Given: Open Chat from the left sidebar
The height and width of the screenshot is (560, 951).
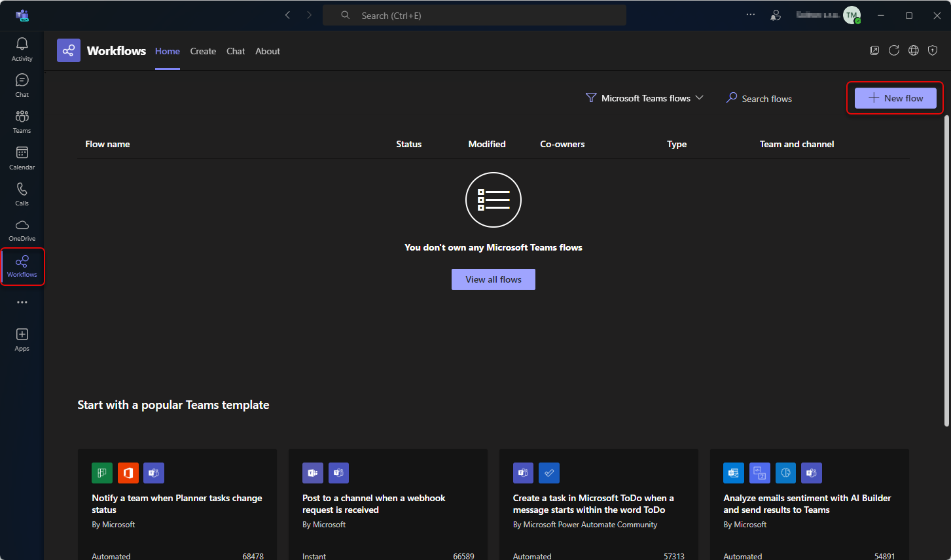Looking at the screenshot, I should coord(22,86).
